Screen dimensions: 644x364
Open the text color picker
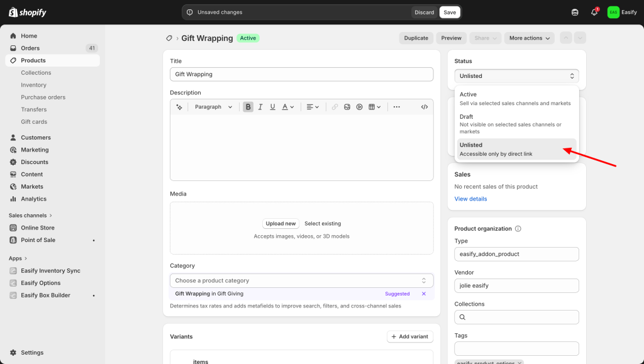(287, 107)
